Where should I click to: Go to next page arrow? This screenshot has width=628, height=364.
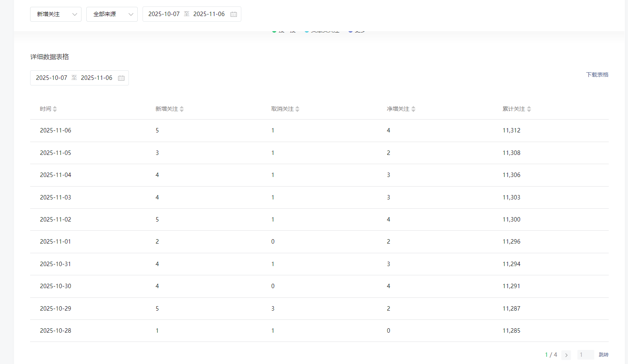point(566,355)
